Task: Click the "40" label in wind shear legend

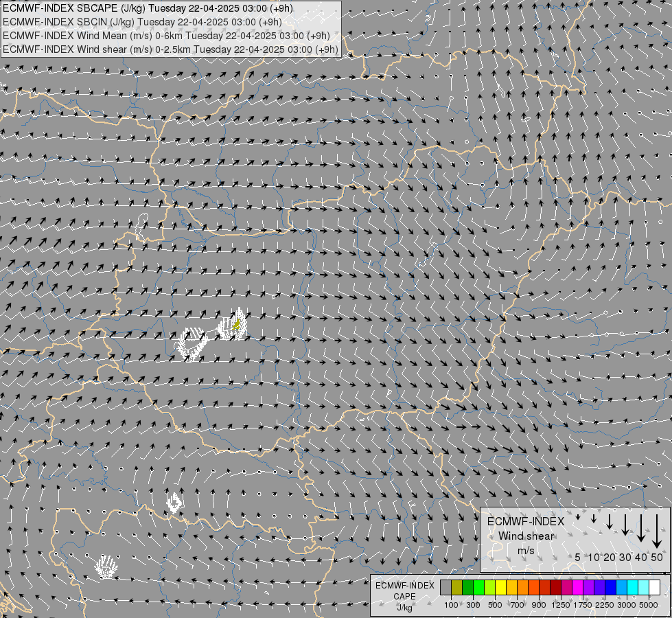Action: coord(641,557)
